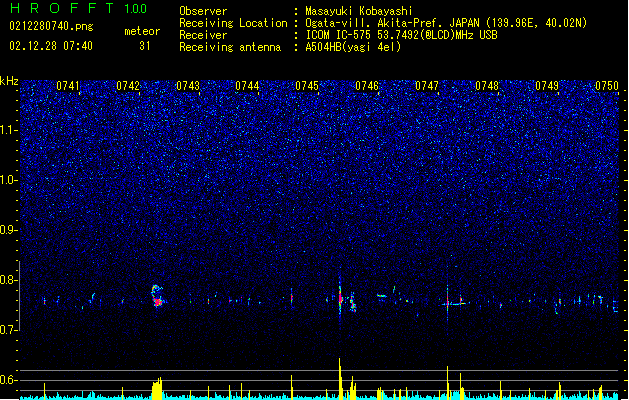
Task: Click the meteor count 31
Action: pos(145,46)
